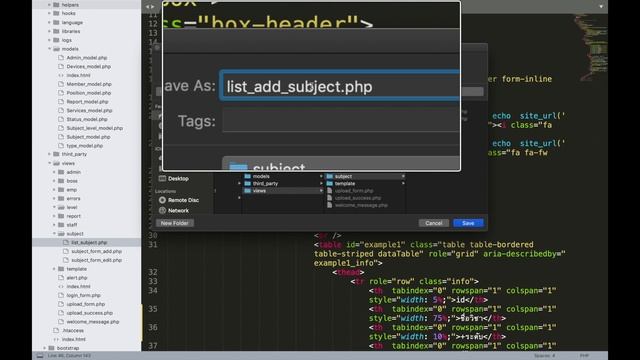Click the Network globe icon
Viewport: 640px width, 360px height.
click(162, 211)
